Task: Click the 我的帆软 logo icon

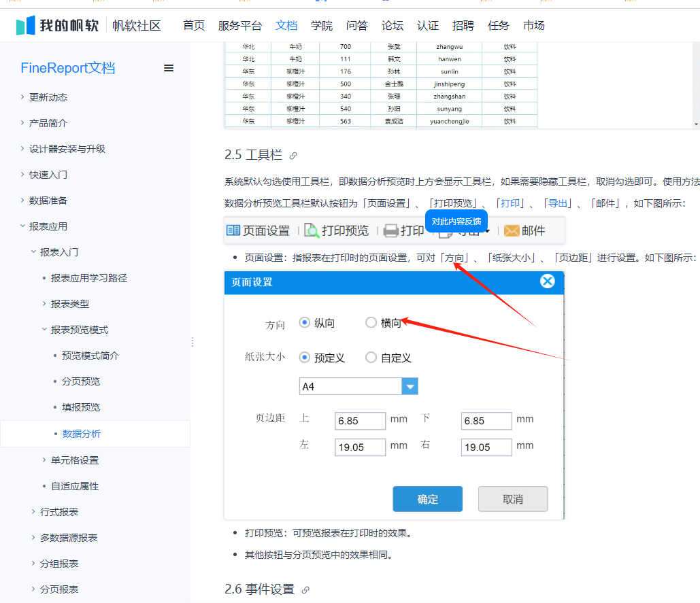Action: pos(25,25)
